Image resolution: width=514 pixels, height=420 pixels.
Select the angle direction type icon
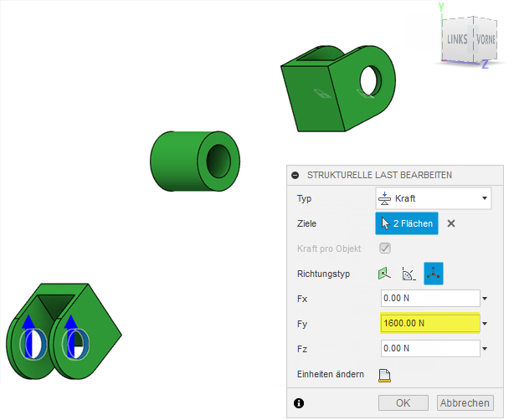409,274
